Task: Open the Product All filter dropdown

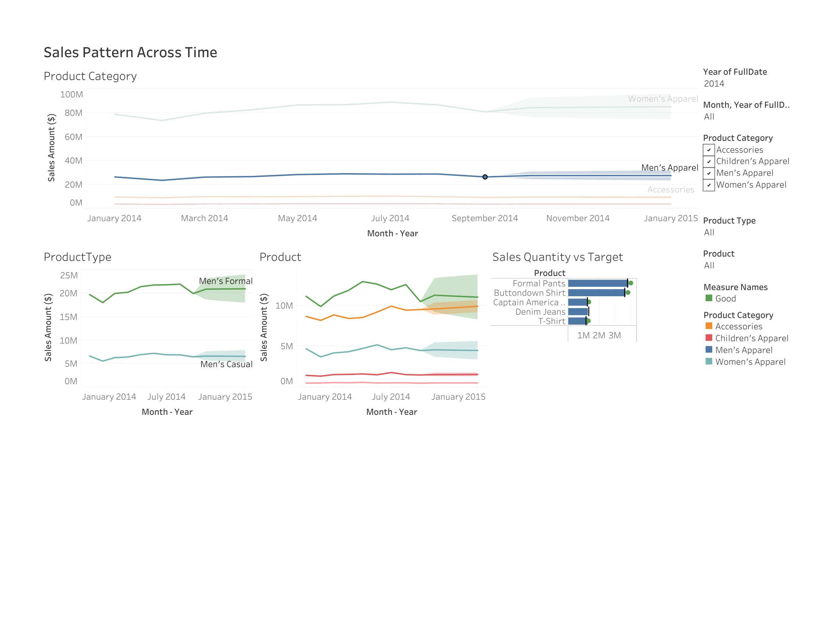Action: (x=709, y=266)
